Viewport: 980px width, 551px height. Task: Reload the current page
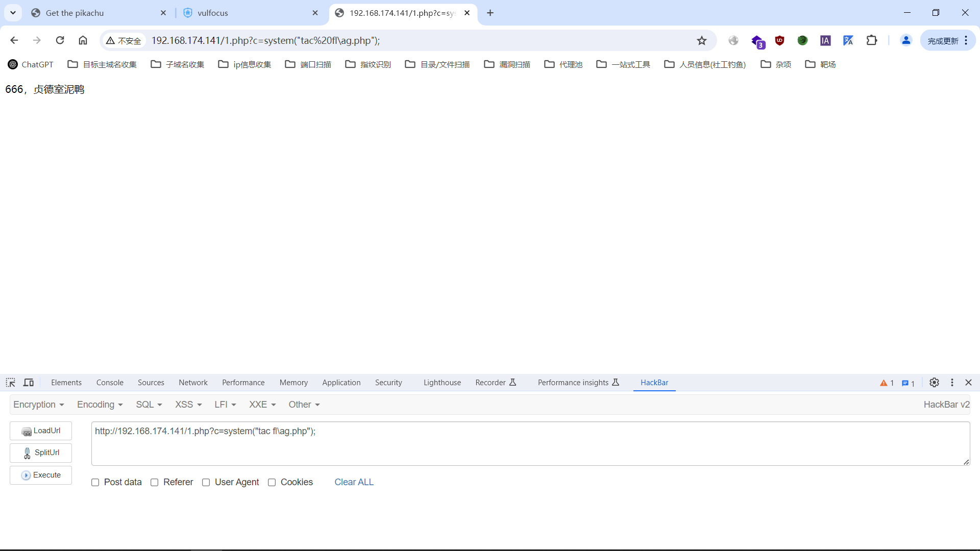(x=60, y=40)
